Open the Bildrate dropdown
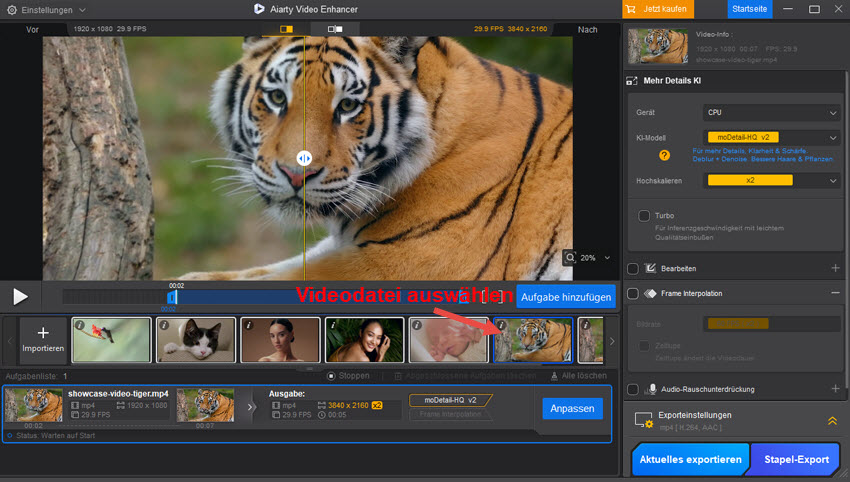Screen dimensions: 850x482 coord(772,324)
